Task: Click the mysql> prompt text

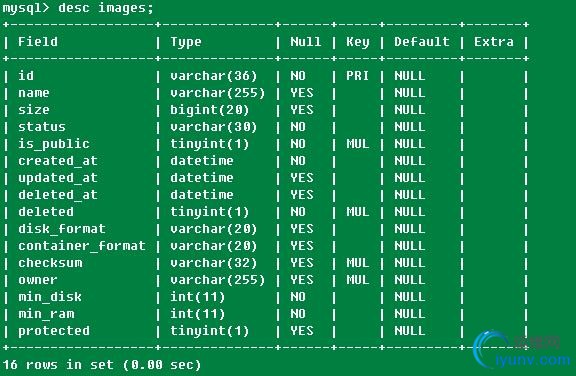Action: (x=26, y=8)
